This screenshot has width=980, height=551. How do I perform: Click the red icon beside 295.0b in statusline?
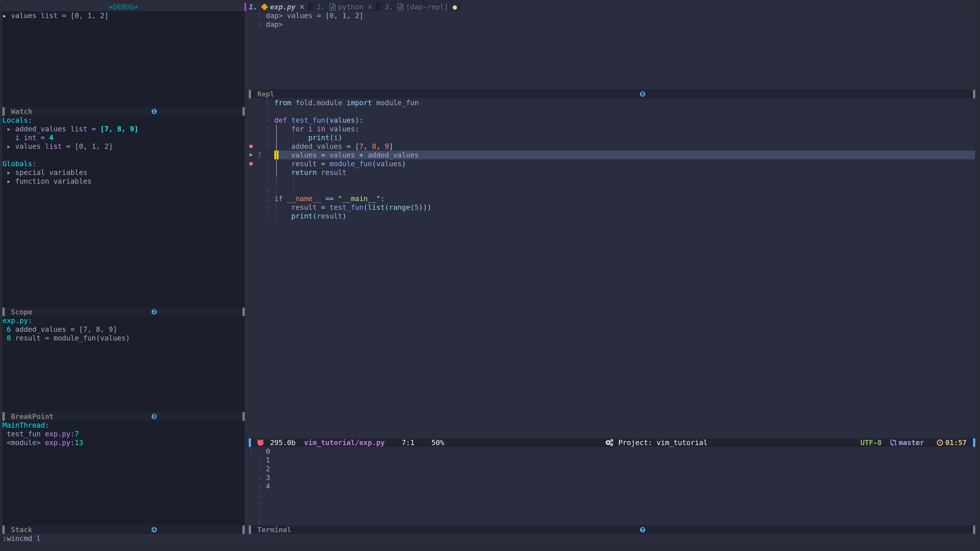click(x=260, y=443)
